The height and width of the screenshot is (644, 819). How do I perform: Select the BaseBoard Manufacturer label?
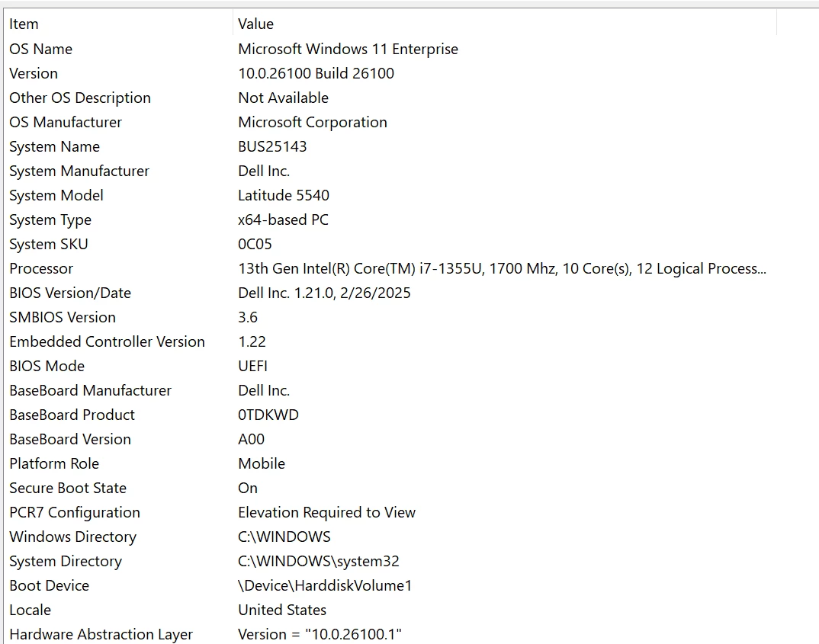[90, 390]
